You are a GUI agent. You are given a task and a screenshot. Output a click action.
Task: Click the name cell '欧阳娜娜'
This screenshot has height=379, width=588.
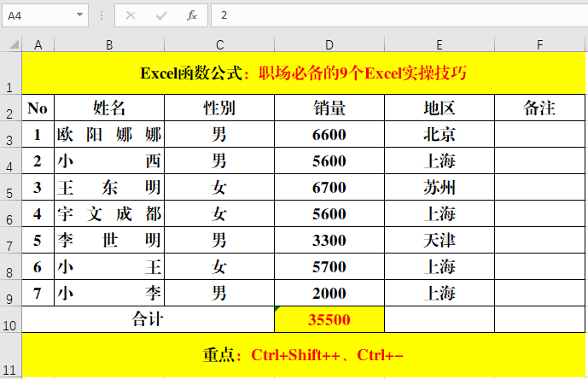pyautogui.click(x=109, y=134)
